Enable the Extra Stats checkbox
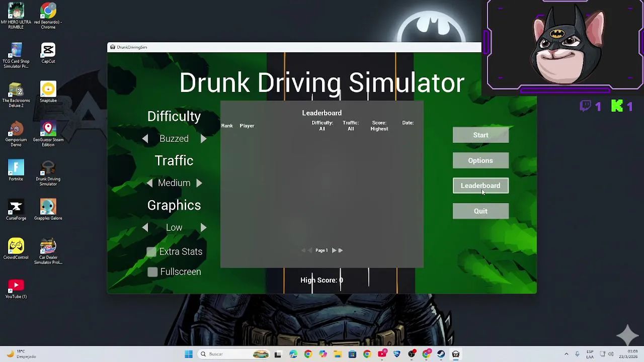Viewport: 644px width, 362px height. point(151,252)
